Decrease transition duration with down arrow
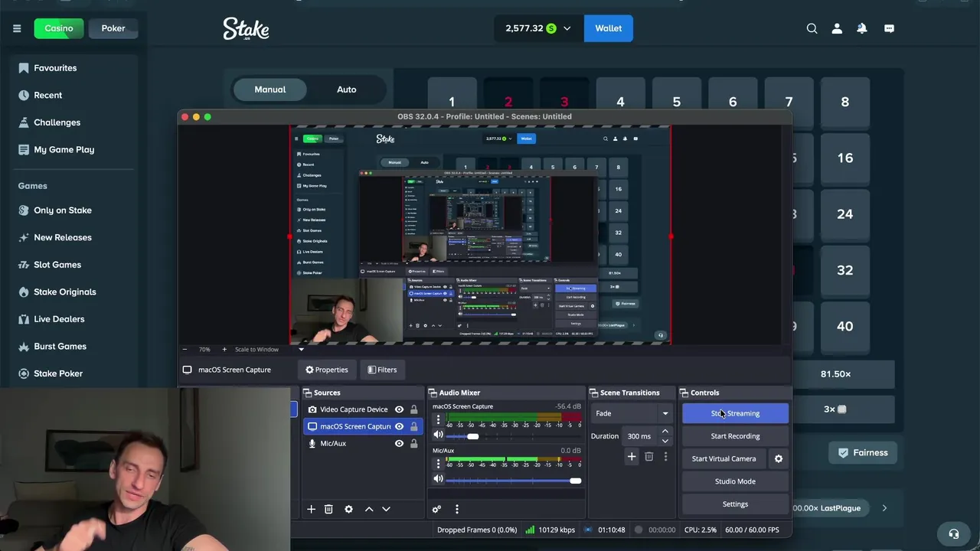Viewport: 980px width, 551px height. click(x=665, y=441)
